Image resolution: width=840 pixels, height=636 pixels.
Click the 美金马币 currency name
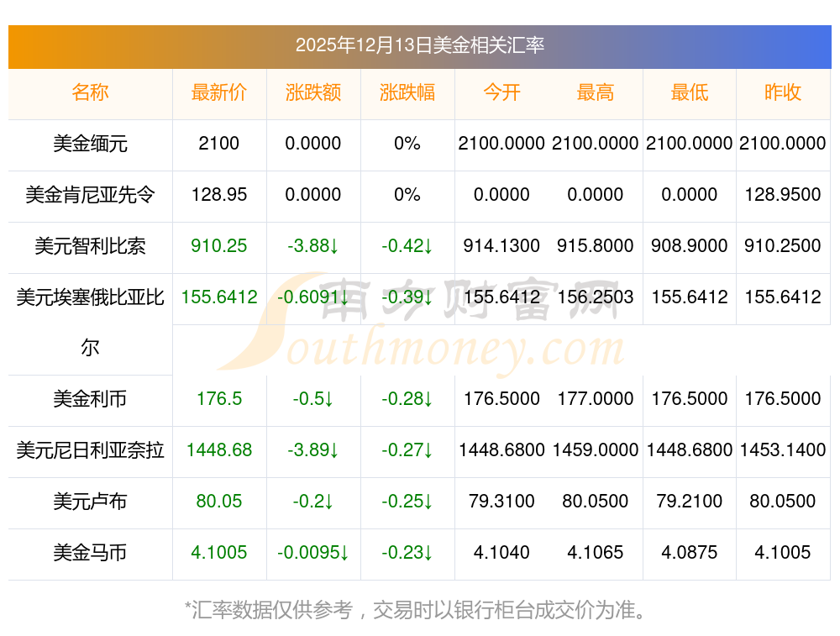[x=90, y=553]
